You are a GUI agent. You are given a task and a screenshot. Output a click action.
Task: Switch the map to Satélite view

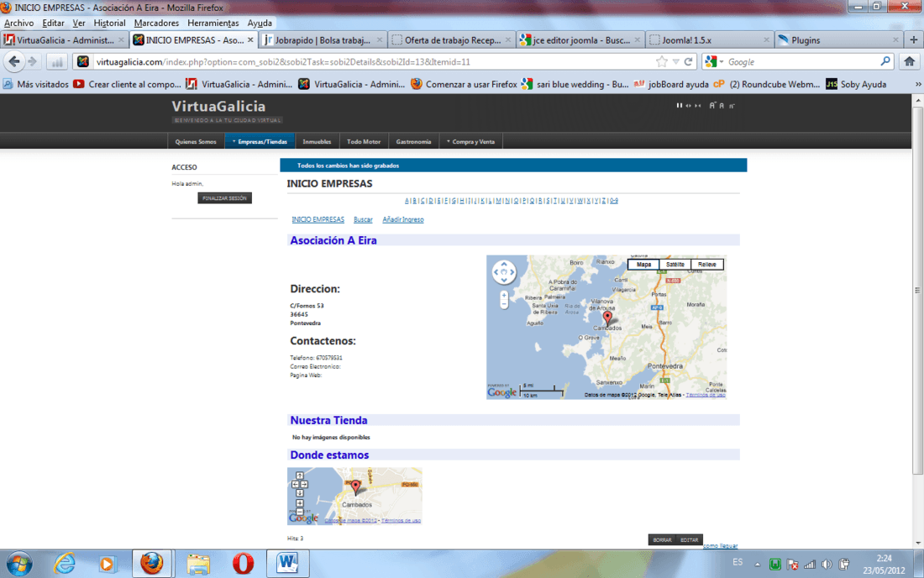point(675,265)
